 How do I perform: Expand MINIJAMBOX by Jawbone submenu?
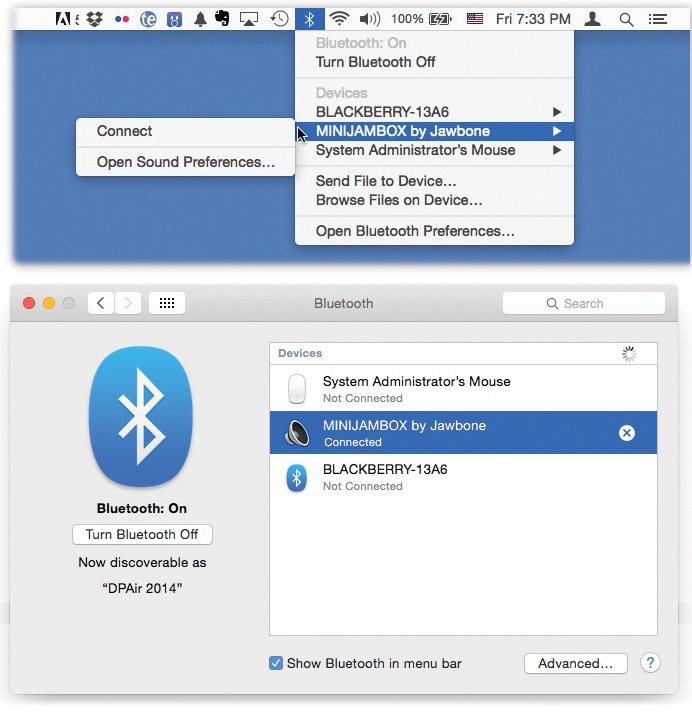(434, 131)
